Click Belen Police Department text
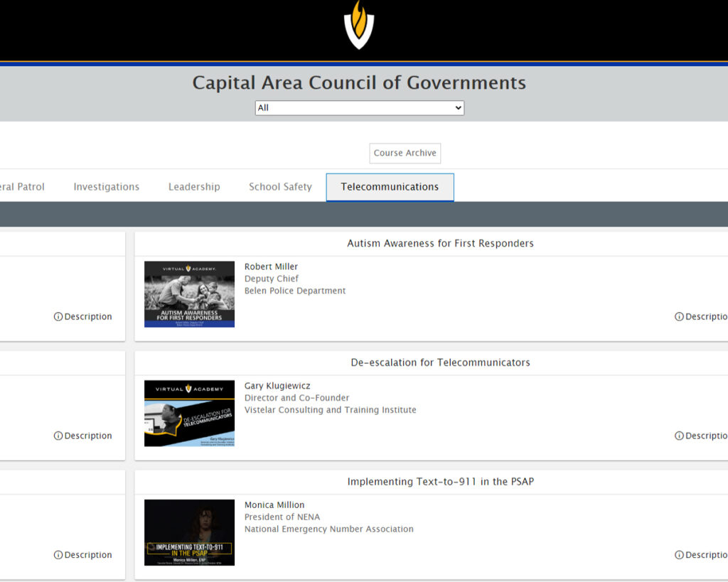728x582 pixels. (x=295, y=291)
